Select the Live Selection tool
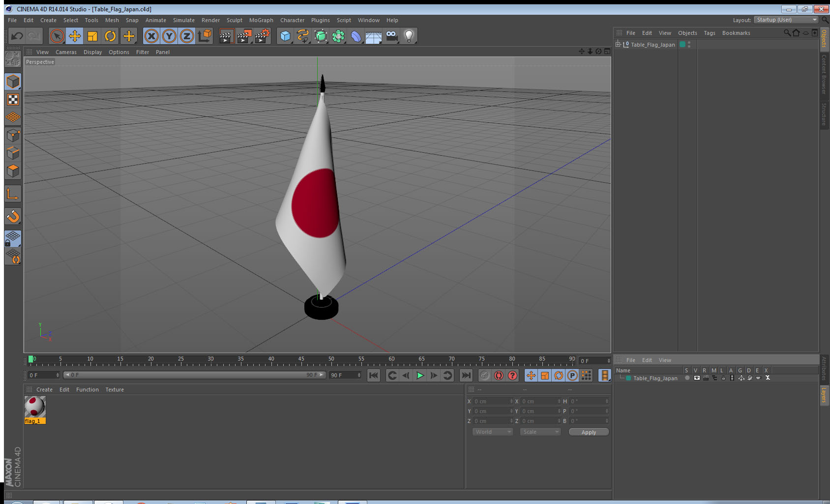 pyautogui.click(x=57, y=36)
